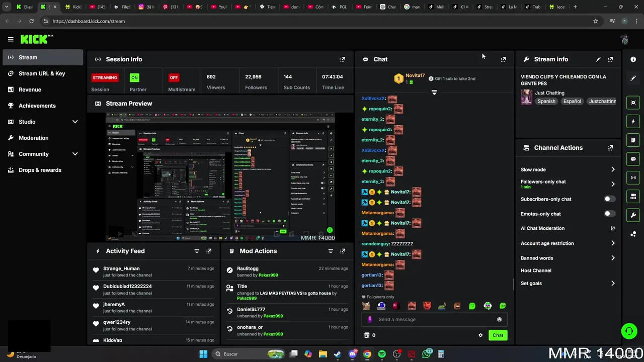
Task: Click the browser address bar URL
Action: click(x=89, y=21)
